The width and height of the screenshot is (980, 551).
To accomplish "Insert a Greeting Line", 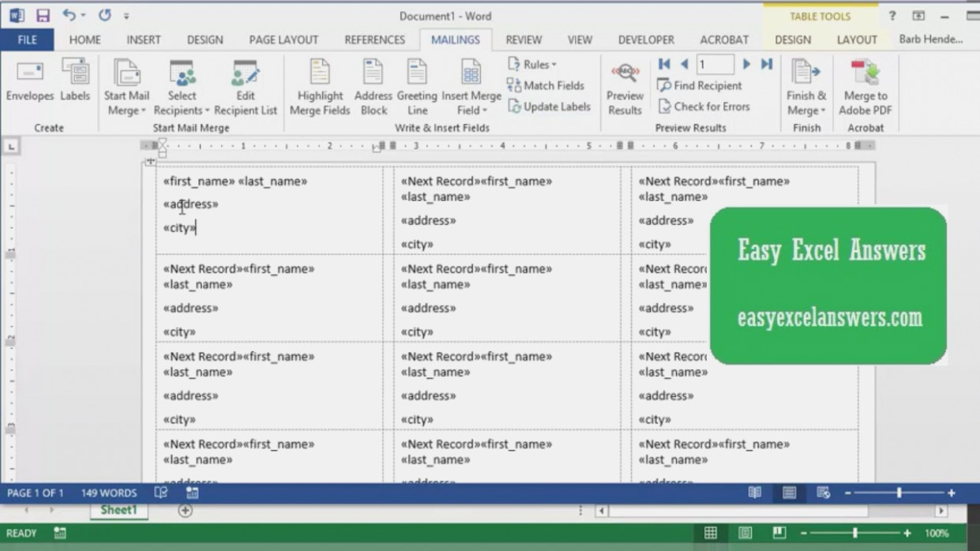I will pyautogui.click(x=417, y=83).
